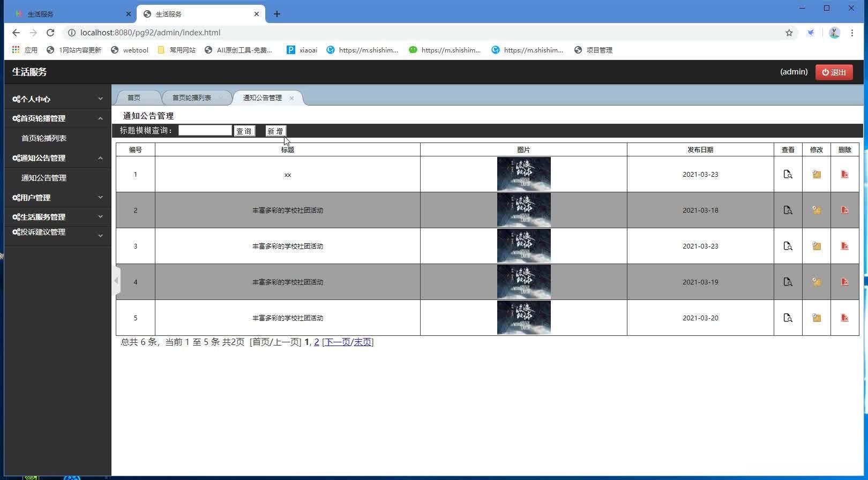Click the 下一页 next page link
Screen dimensions: 868x480
338,342
